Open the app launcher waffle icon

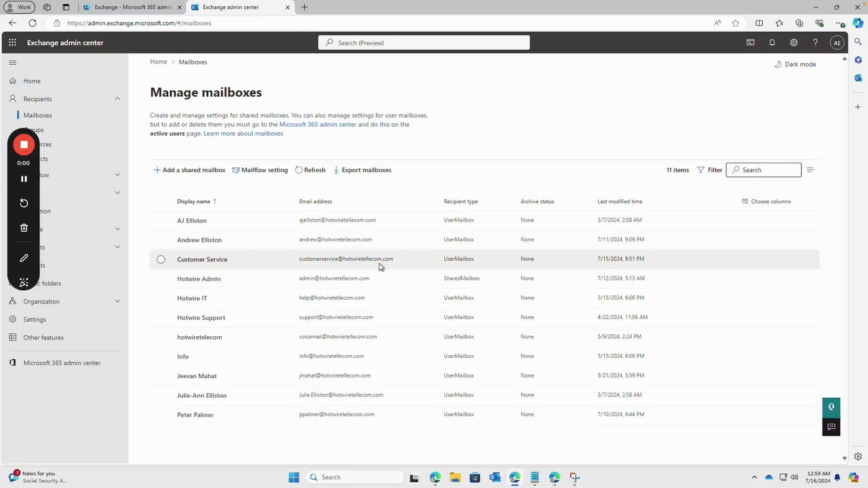(12, 43)
